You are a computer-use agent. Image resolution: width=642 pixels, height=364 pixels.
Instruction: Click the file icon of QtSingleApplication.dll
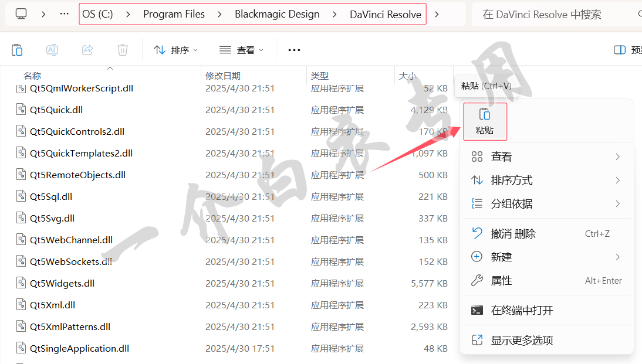click(21, 348)
